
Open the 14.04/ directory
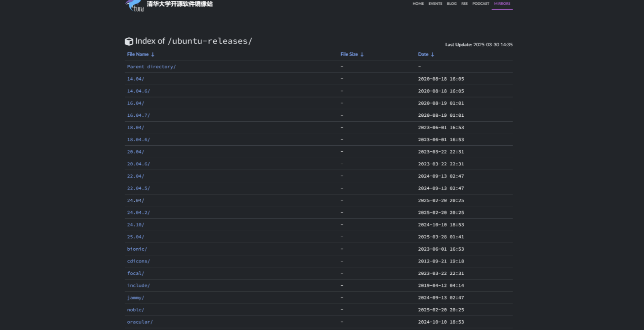135,79
